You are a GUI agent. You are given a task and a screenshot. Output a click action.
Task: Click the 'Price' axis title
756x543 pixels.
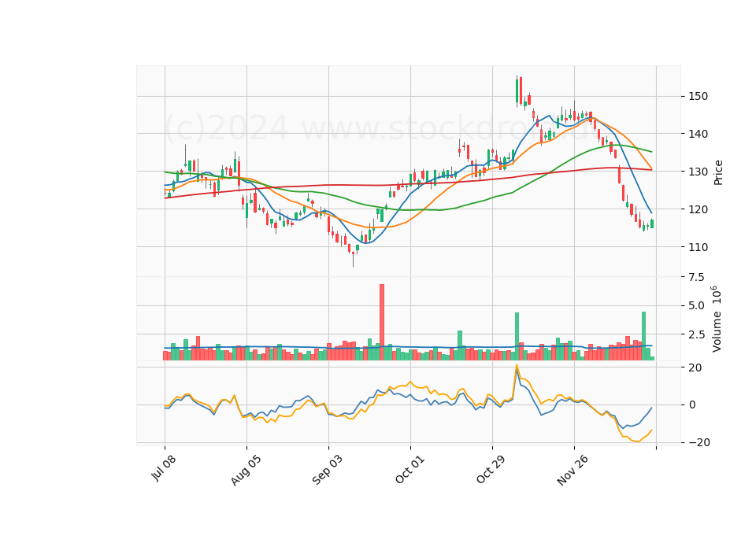pyautogui.click(x=718, y=172)
